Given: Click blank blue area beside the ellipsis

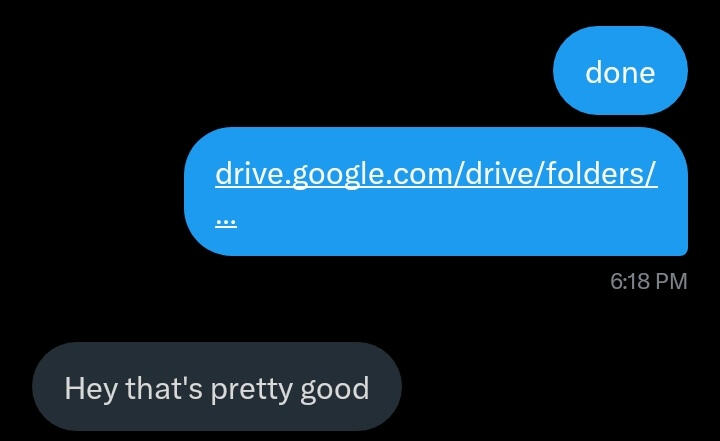Looking at the screenshot, I should click(459, 225).
